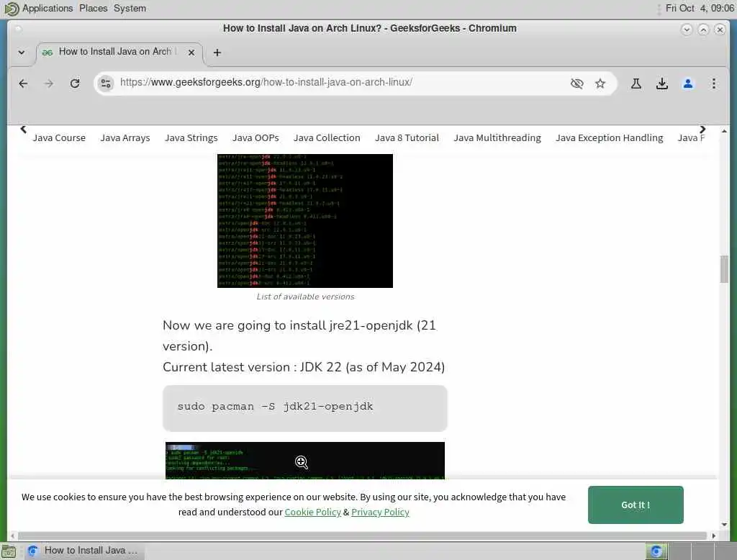Expand the tab search dropdown

22,53
